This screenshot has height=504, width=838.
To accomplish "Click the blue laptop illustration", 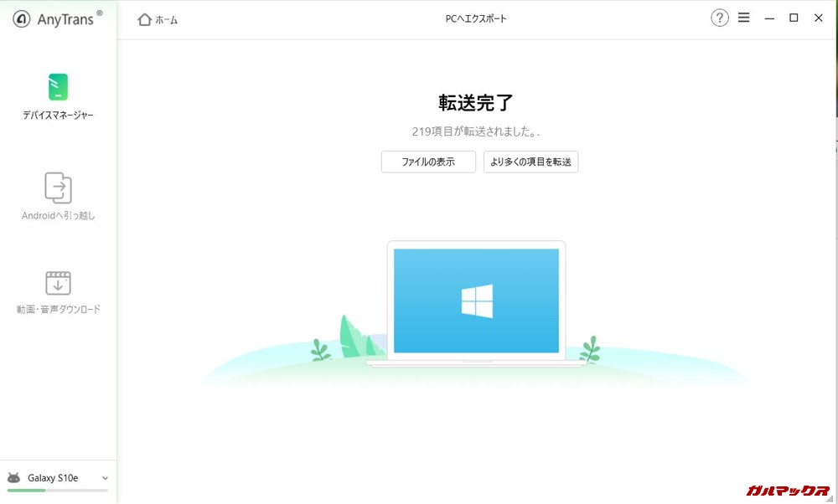I will [x=475, y=301].
